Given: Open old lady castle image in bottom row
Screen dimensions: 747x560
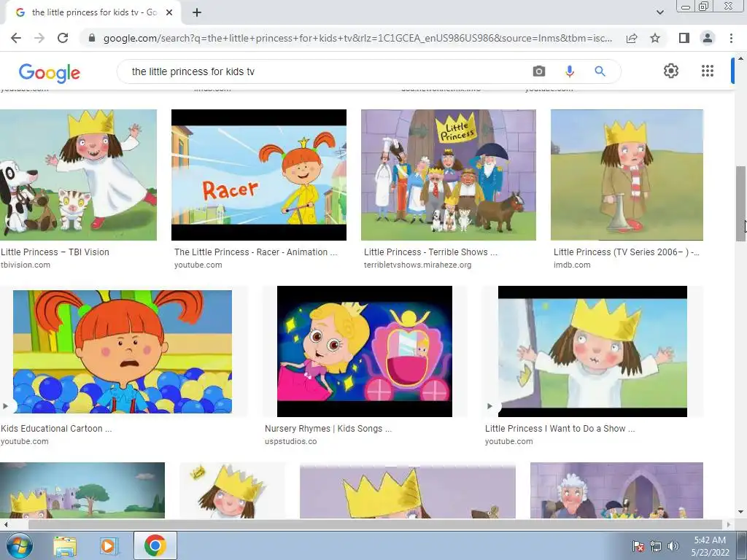Looking at the screenshot, I should coord(616,490).
